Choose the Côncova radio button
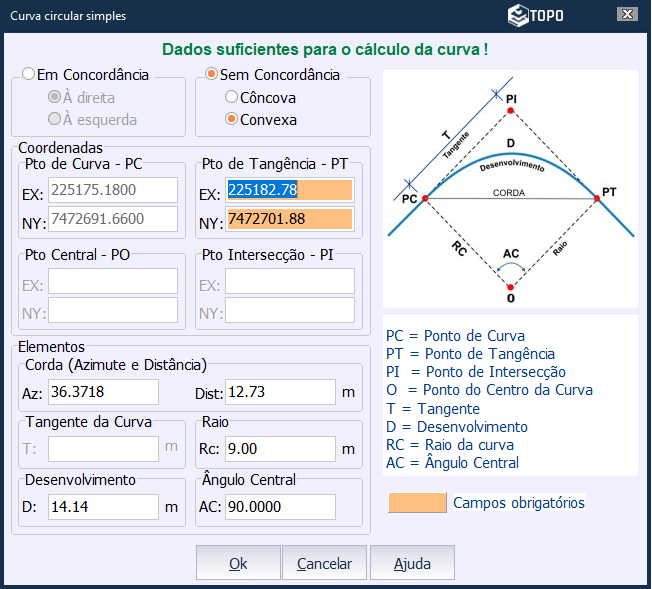Viewport: 652px width, 589px height. click(232, 98)
